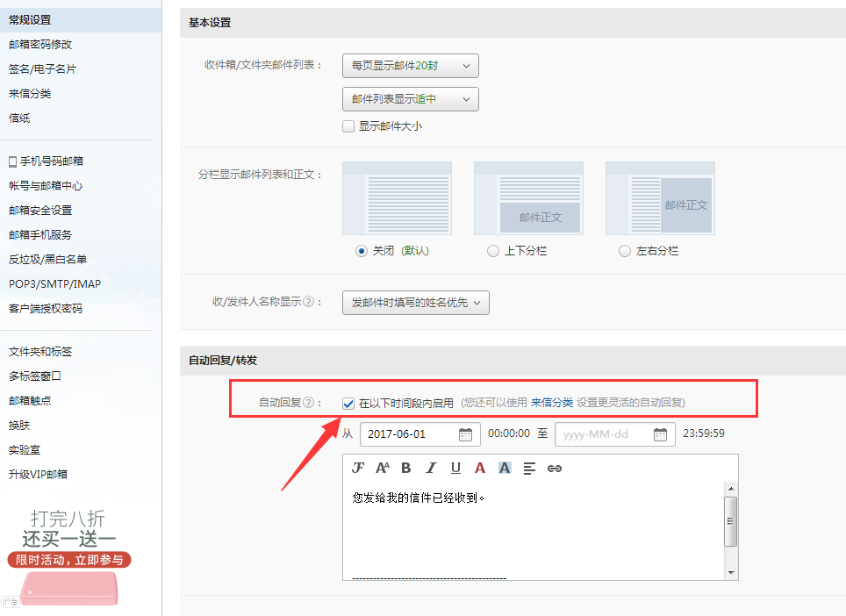Insert hyperlink with the link icon

(x=555, y=469)
